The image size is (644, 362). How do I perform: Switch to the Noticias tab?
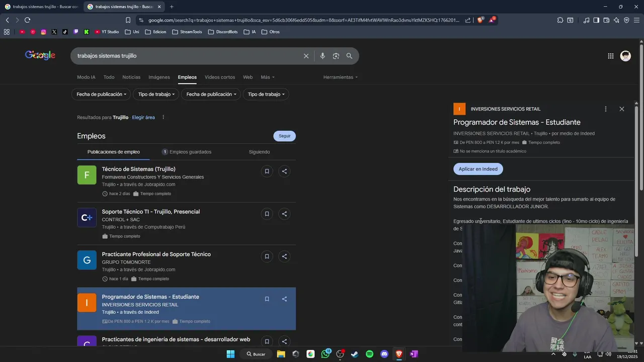[x=131, y=77]
